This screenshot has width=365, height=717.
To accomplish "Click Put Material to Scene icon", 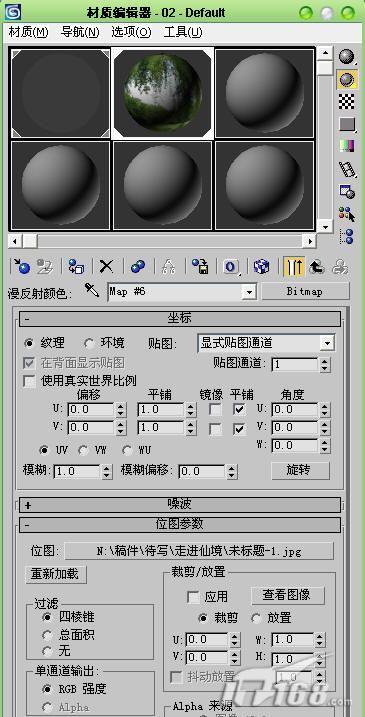I will 45,266.
